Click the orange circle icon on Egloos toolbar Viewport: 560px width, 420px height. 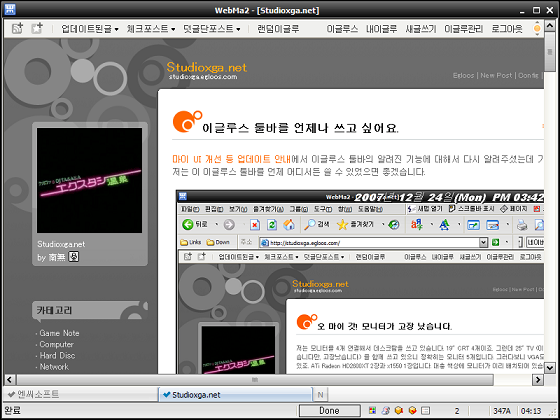(537, 29)
